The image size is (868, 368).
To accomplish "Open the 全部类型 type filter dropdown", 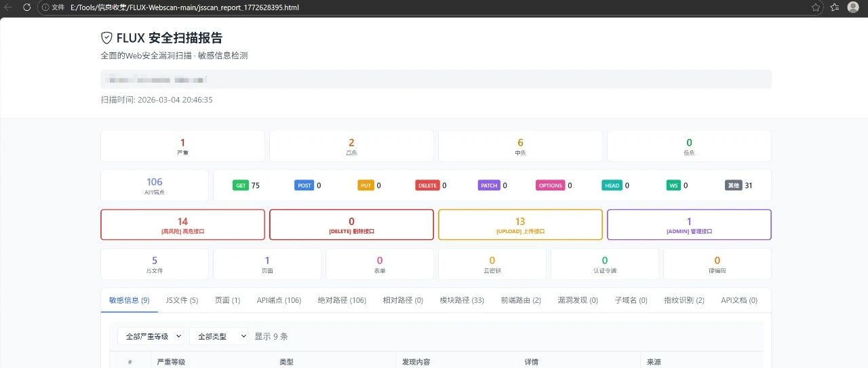I will 219,336.
